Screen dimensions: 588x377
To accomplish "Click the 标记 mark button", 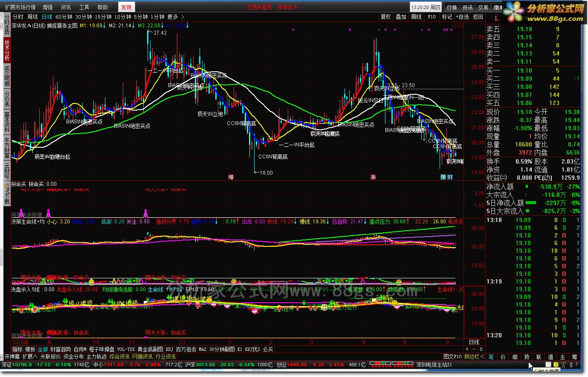I will (x=447, y=17).
